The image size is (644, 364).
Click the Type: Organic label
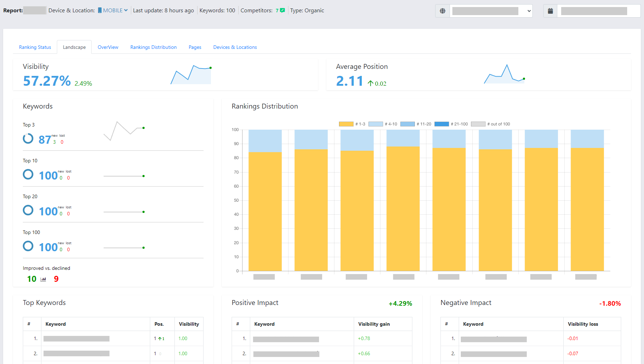[x=307, y=11]
